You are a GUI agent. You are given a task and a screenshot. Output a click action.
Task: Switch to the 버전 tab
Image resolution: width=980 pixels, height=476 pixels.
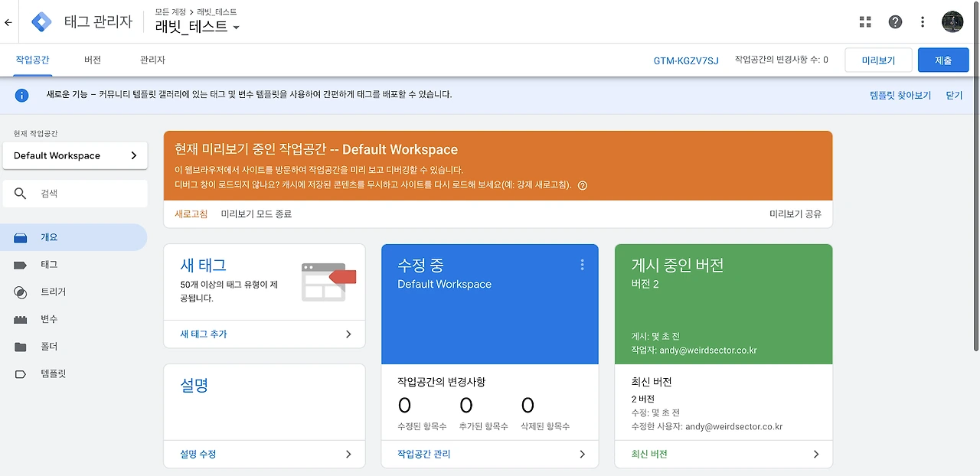pos(93,60)
